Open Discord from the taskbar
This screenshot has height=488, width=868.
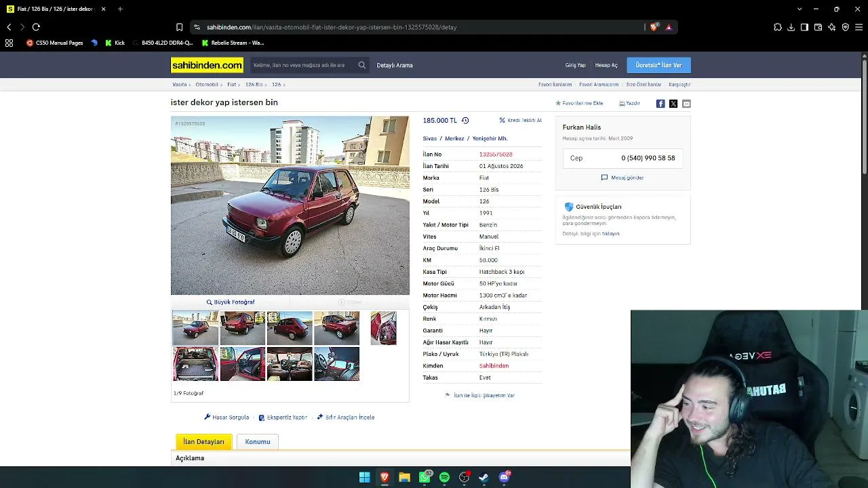pos(504,477)
